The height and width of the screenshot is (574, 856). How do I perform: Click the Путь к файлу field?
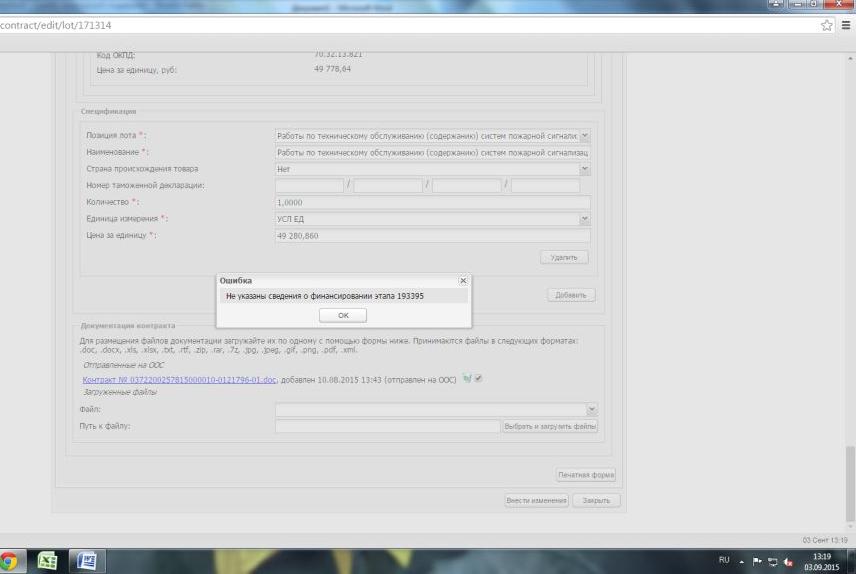pos(388,426)
